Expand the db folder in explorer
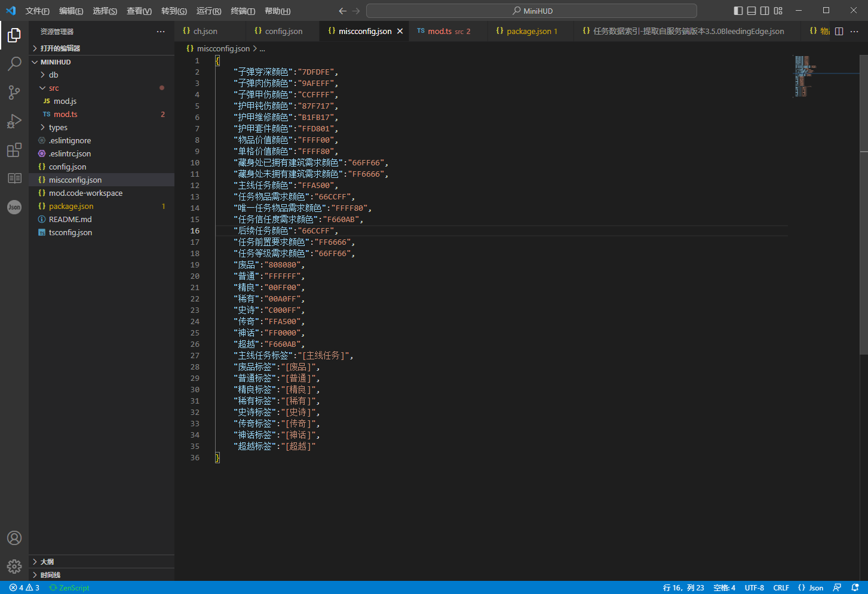 pos(53,75)
